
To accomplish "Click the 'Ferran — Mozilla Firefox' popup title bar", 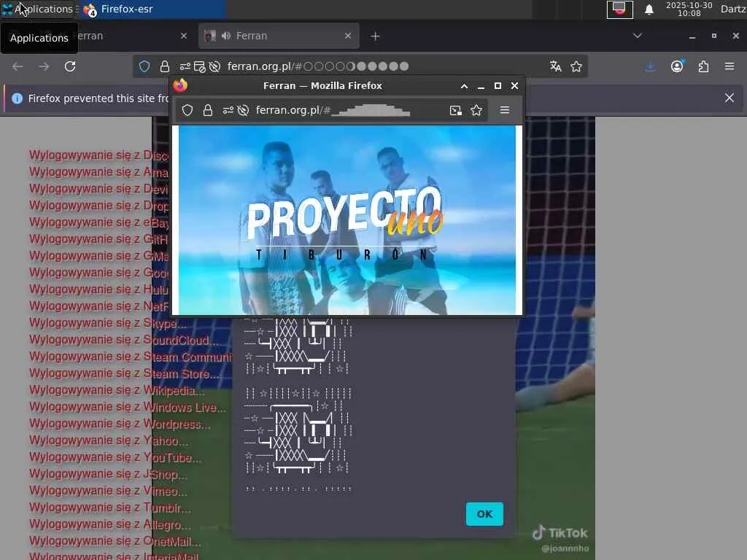I will tap(322, 86).
